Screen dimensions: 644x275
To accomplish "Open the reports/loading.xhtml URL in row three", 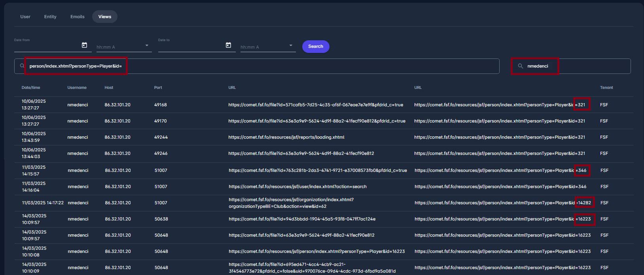I will [286, 137].
